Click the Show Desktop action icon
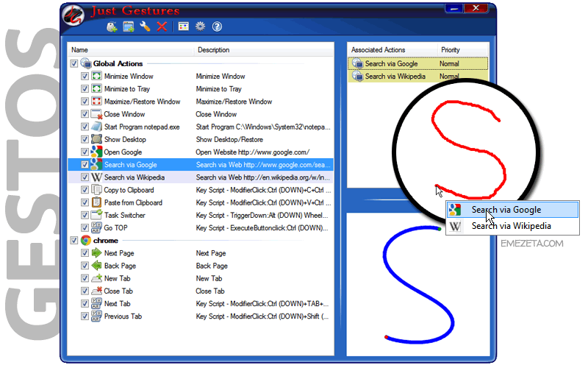The width and height of the screenshot is (588, 368). click(97, 139)
